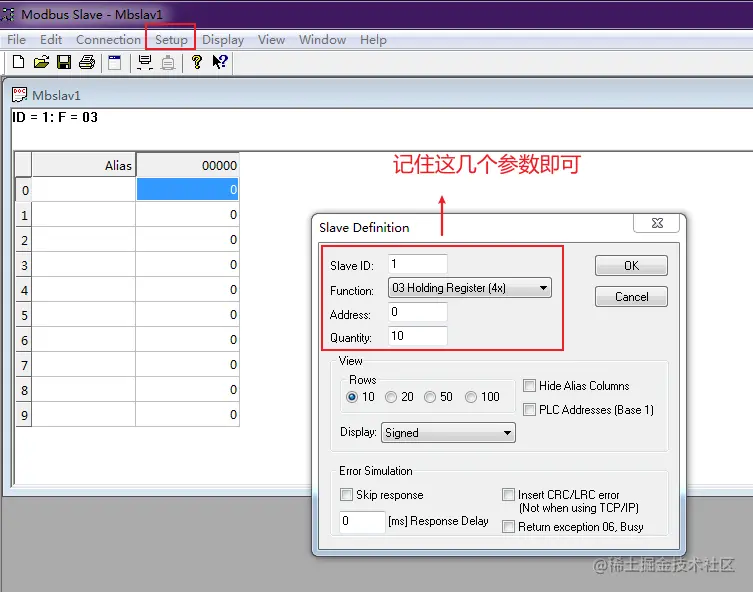Select the 100 rows radio button
Screen dimensions: 753x592
point(471,397)
